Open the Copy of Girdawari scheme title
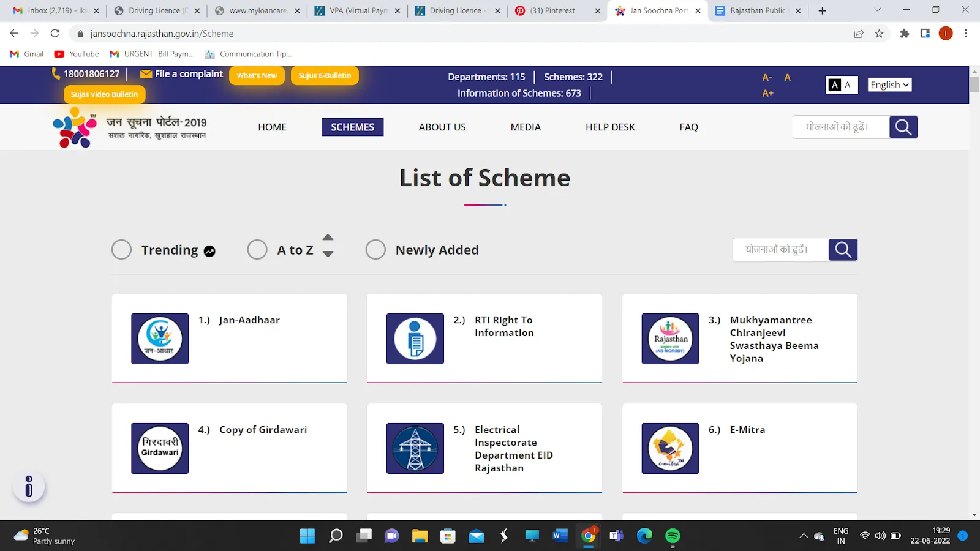The image size is (980, 551). [x=263, y=430]
